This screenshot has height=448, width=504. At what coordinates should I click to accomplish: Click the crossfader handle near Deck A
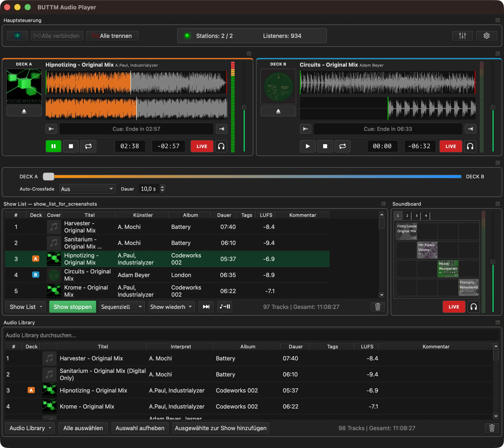point(49,177)
